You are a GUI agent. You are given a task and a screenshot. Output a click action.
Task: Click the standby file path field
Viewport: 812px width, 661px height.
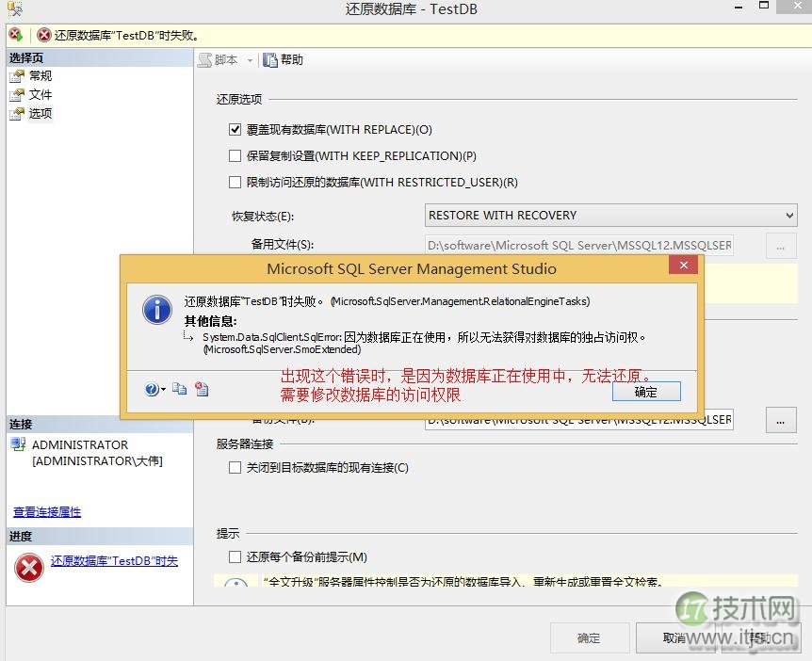[579, 246]
